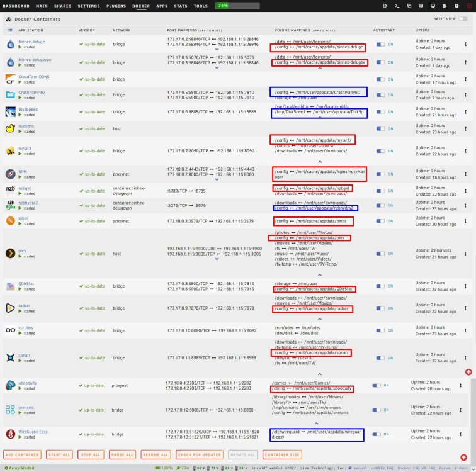Image resolution: width=476 pixels, height=472 pixels.
Task: Click the list icon beside the Application header
Action: [10, 30]
